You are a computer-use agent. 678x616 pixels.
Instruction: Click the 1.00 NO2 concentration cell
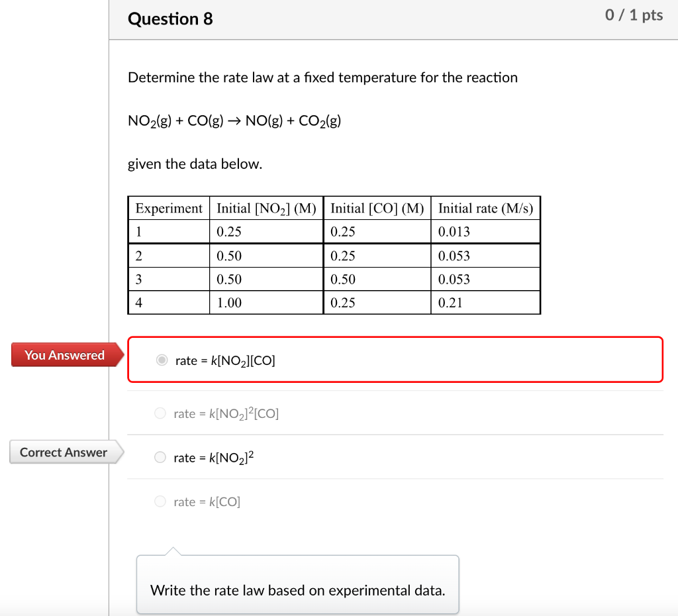pyautogui.click(x=266, y=303)
